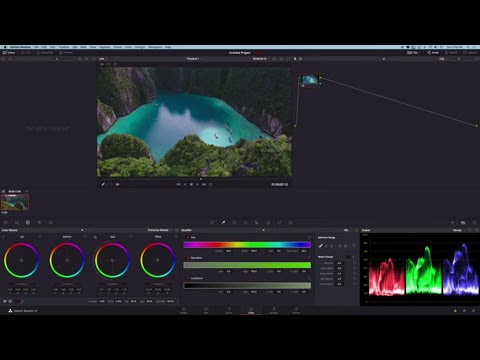The image size is (480, 360).
Task: Toggle the Hue qualifier on or off
Action: coord(188,237)
